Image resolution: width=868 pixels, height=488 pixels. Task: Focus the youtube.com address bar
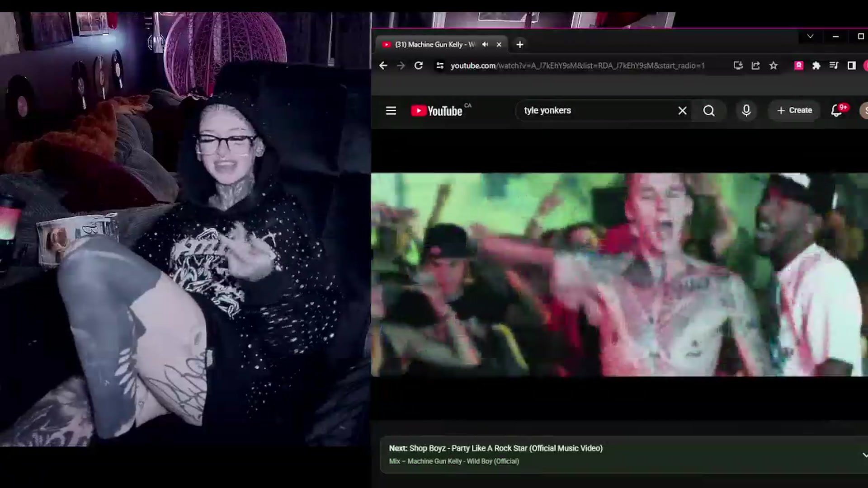point(577,66)
